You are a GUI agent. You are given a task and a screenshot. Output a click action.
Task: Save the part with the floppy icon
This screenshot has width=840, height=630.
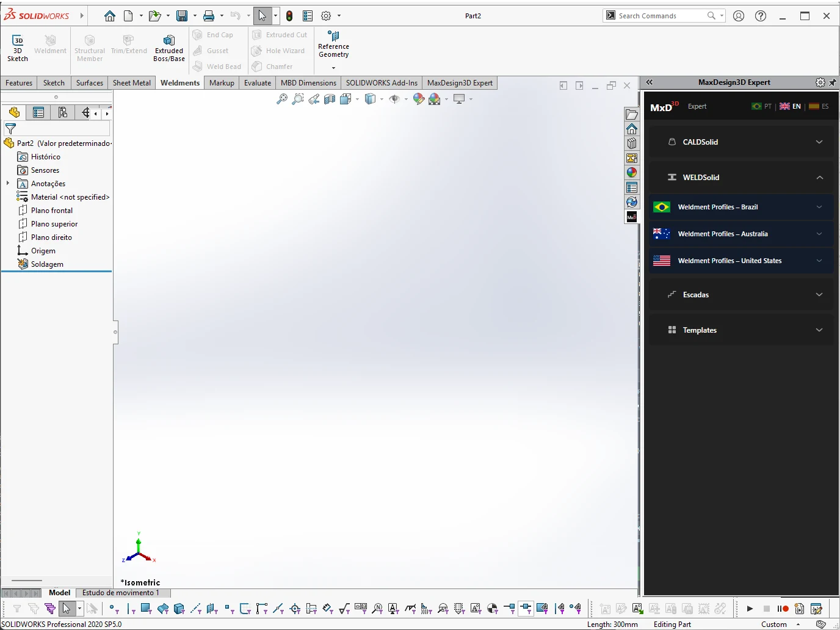coord(182,16)
